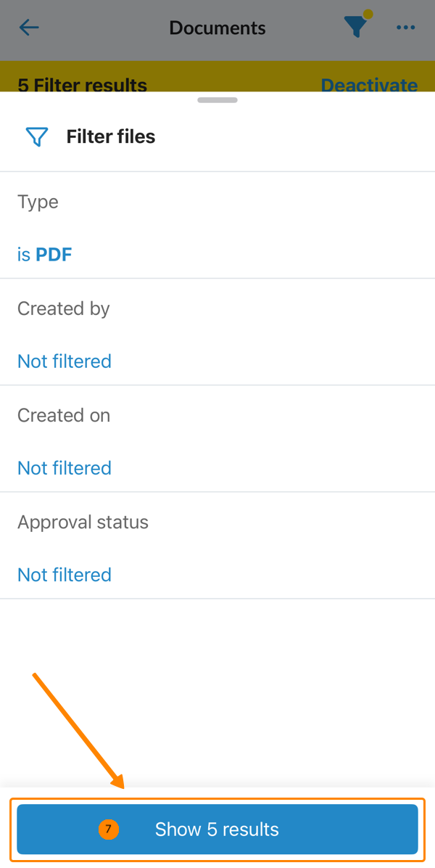Open the three-dot more options menu
Image resolution: width=435 pixels, height=868 pixels.
[405, 28]
